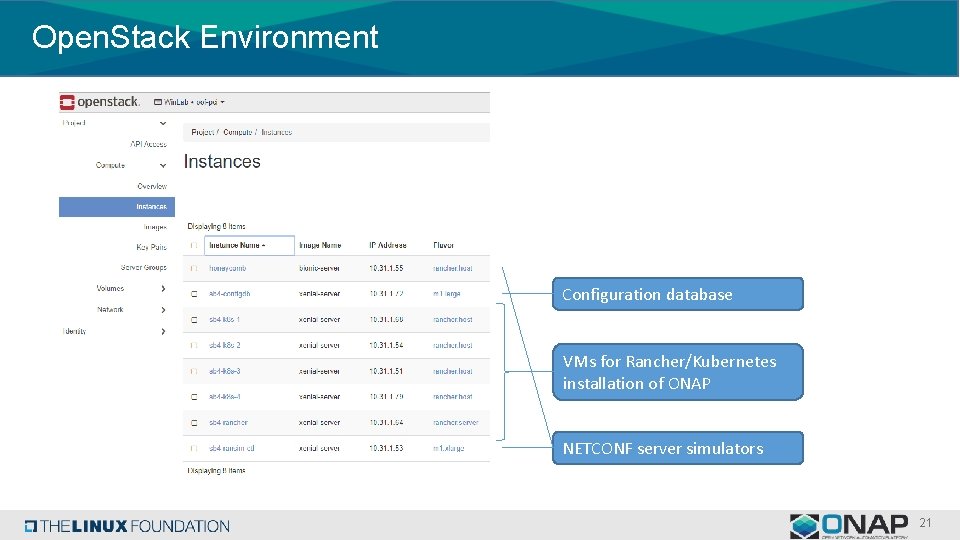Open the sb4-k8s-4 instance link
The width and height of the screenshot is (960, 540).
click(x=224, y=397)
